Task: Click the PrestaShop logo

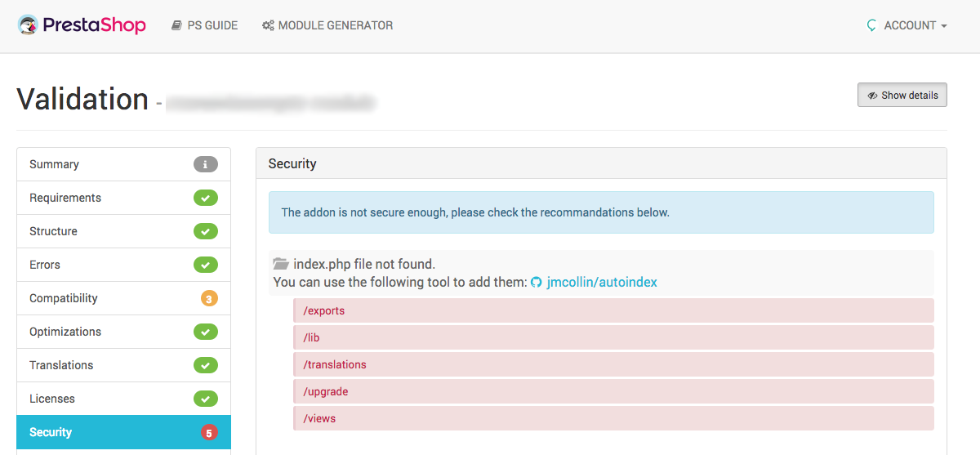Action: [x=82, y=25]
